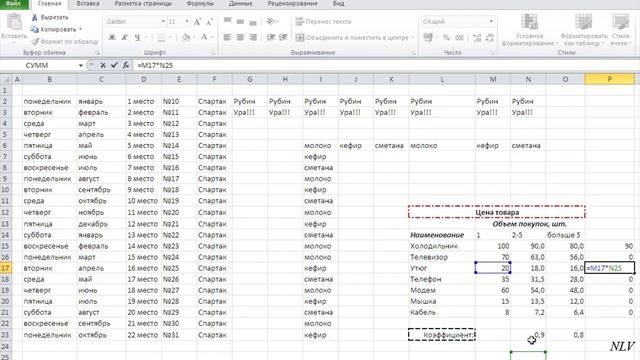Open the Копировать dropdown arrow

coord(80,29)
